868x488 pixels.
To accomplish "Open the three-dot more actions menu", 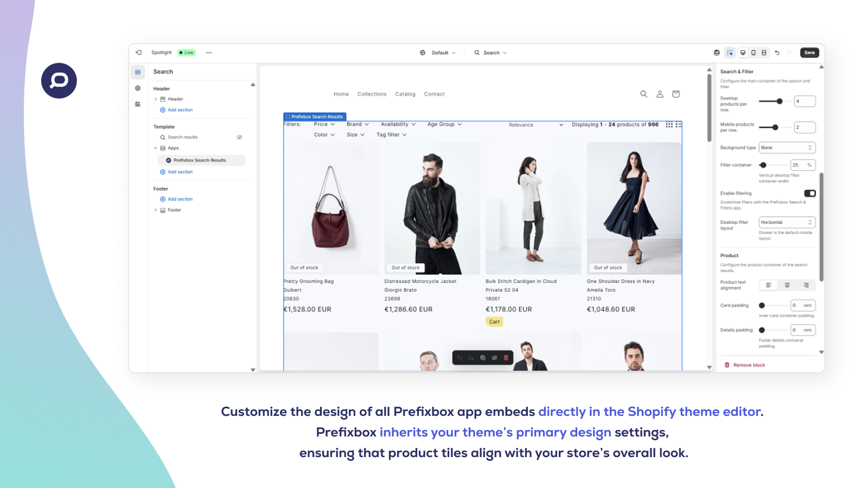I will click(209, 53).
